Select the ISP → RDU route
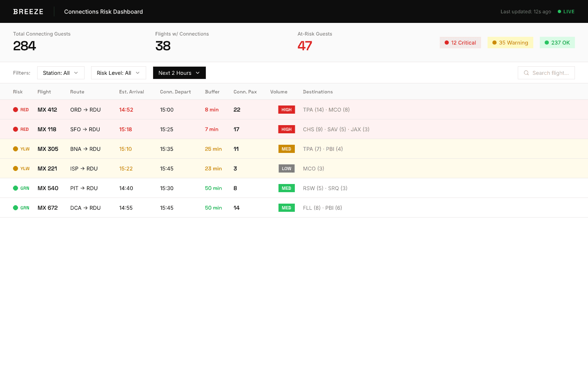 coord(84,168)
